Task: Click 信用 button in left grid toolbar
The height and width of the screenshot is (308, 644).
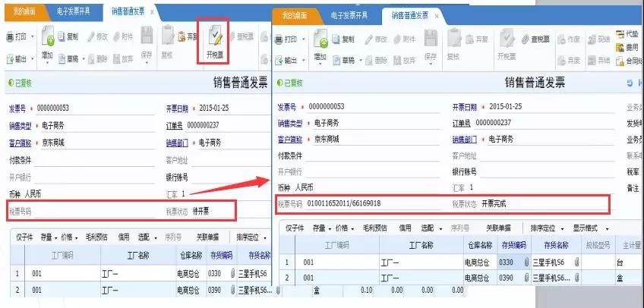Action: coord(124,237)
